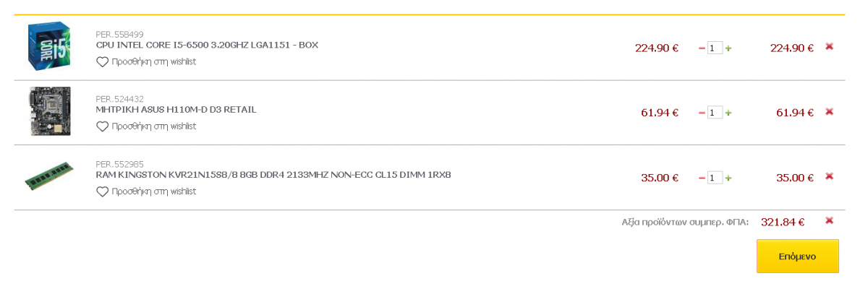Decrease quantity of Intel Core i5-6500 CPU
Screen dimensions: 868x302
(x=702, y=48)
